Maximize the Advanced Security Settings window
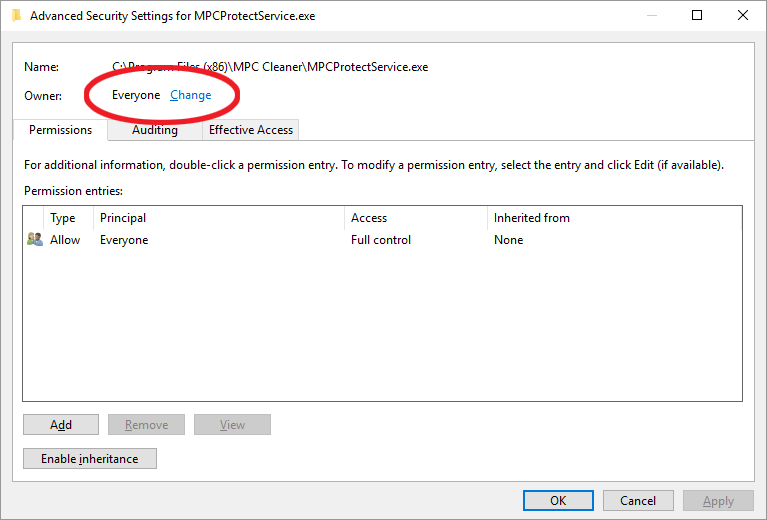 [697, 15]
